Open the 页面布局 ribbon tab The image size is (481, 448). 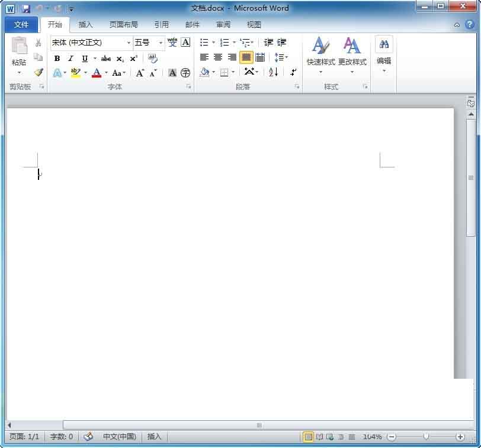tap(123, 25)
